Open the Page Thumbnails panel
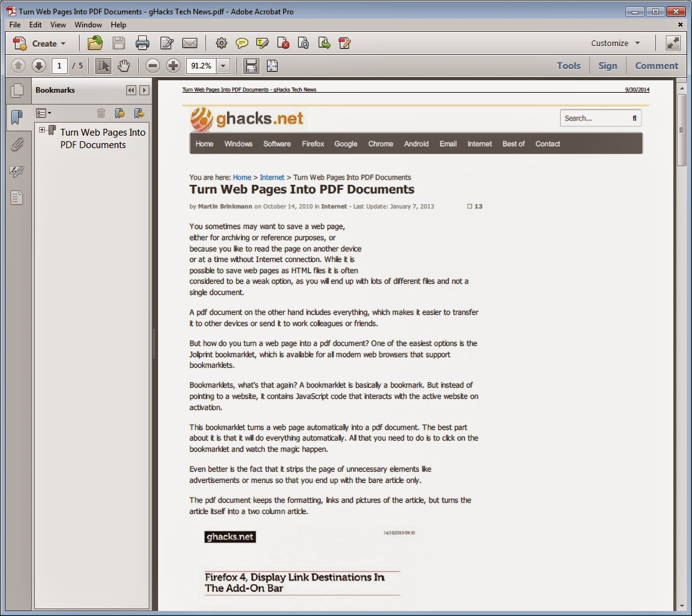The image size is (692, 616). [17, 90]
